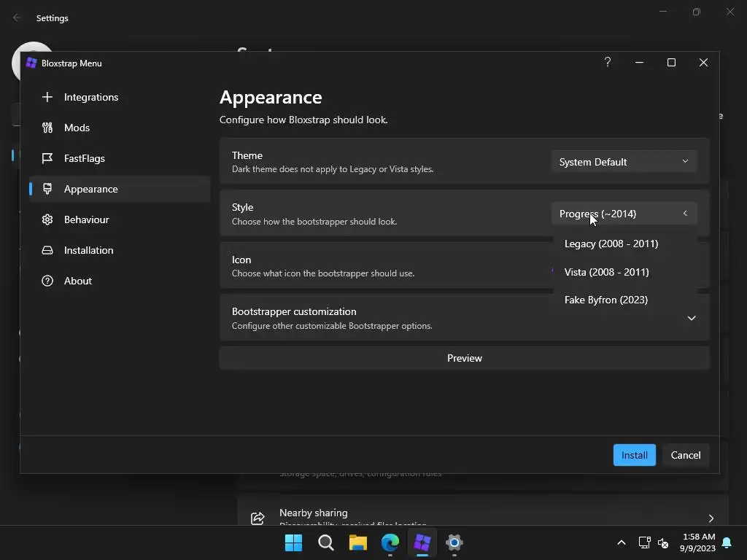
Task: Click the Mods wrench icon
Action: click(47, 128)
